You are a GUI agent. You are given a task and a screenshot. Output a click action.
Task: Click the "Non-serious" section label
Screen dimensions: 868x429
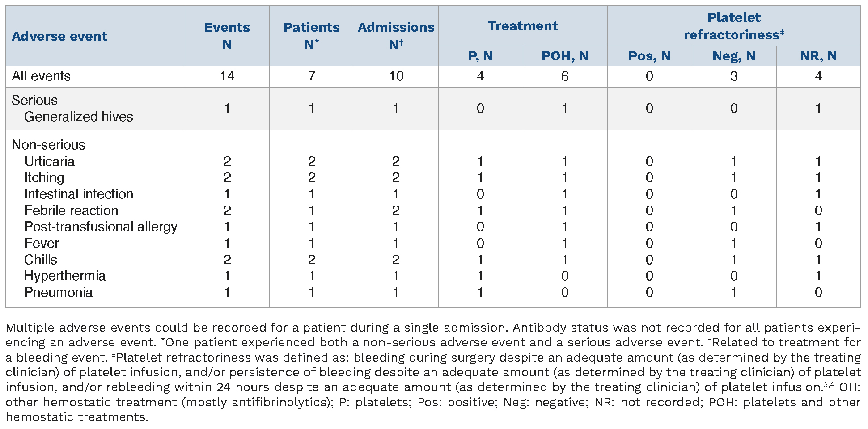[x=48, y=145]
